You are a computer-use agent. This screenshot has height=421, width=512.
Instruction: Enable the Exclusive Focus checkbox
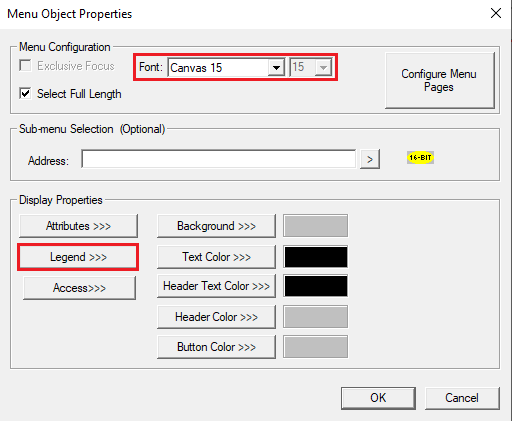coord(25,65)
